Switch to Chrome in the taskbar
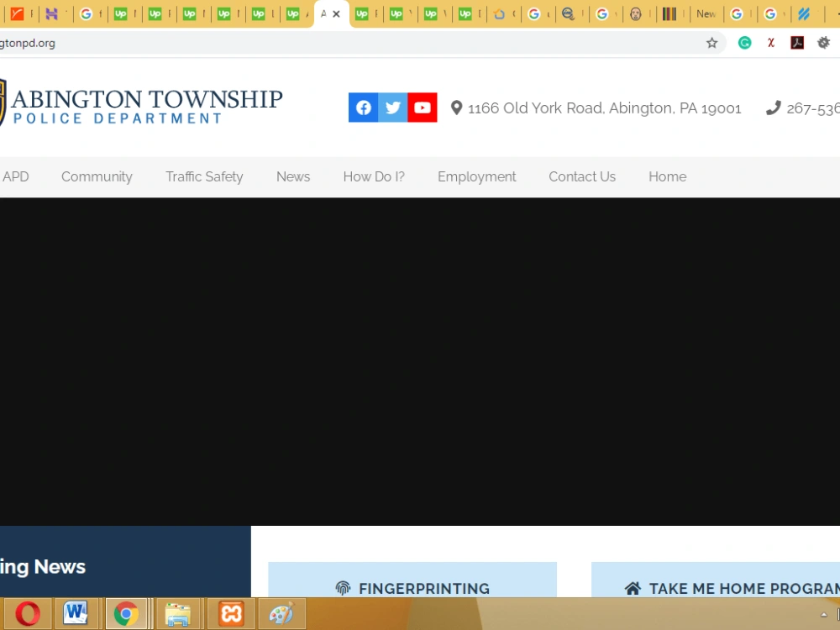The image size is (840, 630). point(126,613)
